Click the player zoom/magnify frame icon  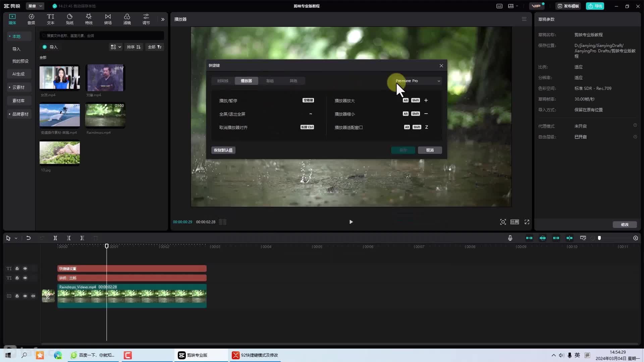(x=503, y=222)
